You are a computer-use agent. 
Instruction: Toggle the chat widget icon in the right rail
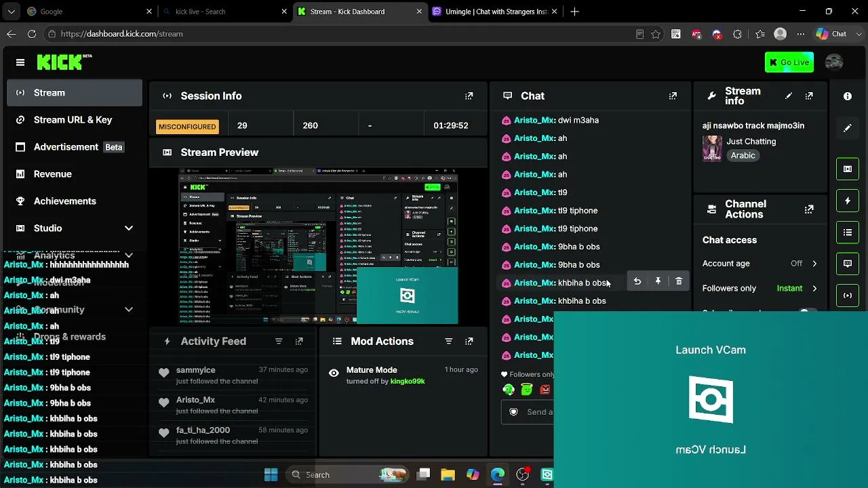pyautogui.click(x=848, y=264)
